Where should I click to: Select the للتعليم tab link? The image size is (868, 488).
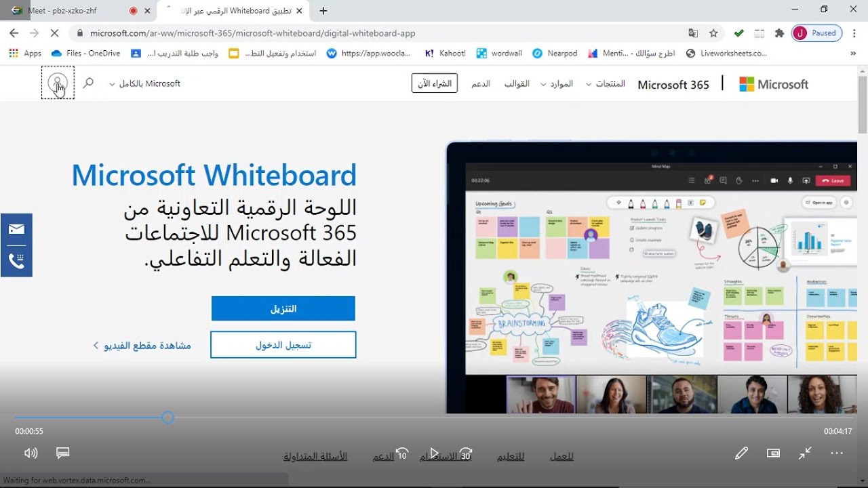click(x=511, y=456)
